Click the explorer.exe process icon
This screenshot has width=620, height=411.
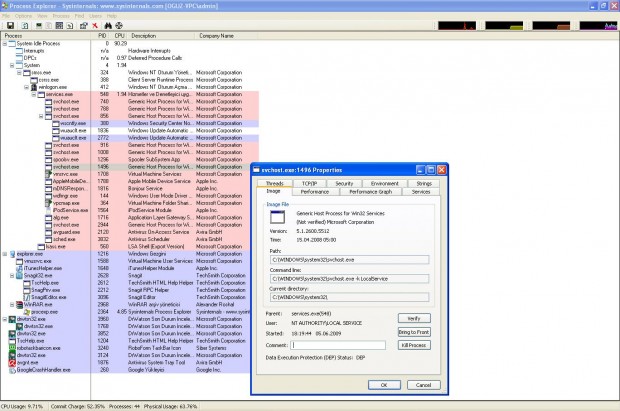tap(12, 254)
